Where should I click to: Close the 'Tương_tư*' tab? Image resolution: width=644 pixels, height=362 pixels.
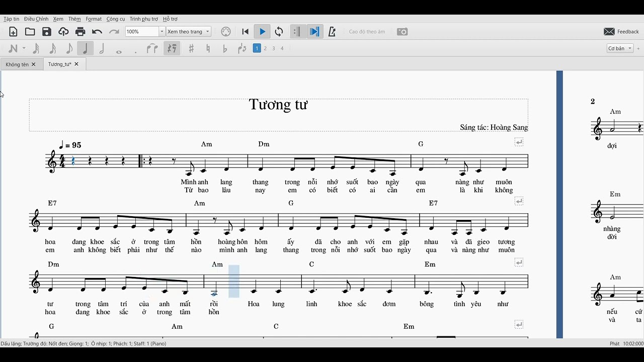point(76,64)
